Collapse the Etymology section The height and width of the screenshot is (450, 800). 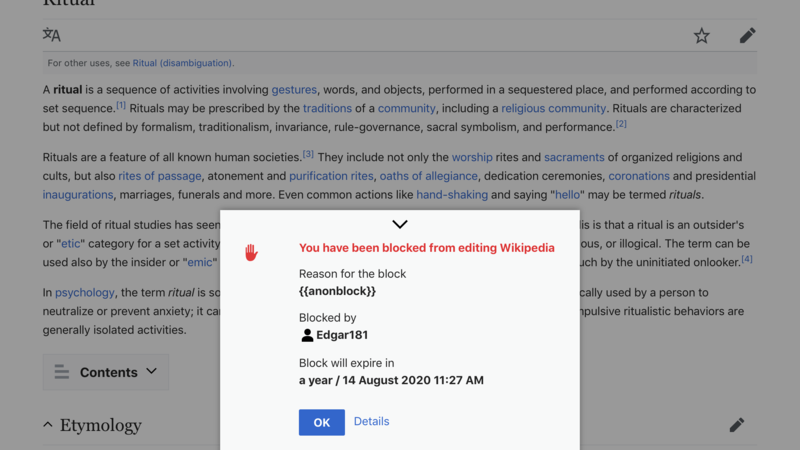(48, 425)
